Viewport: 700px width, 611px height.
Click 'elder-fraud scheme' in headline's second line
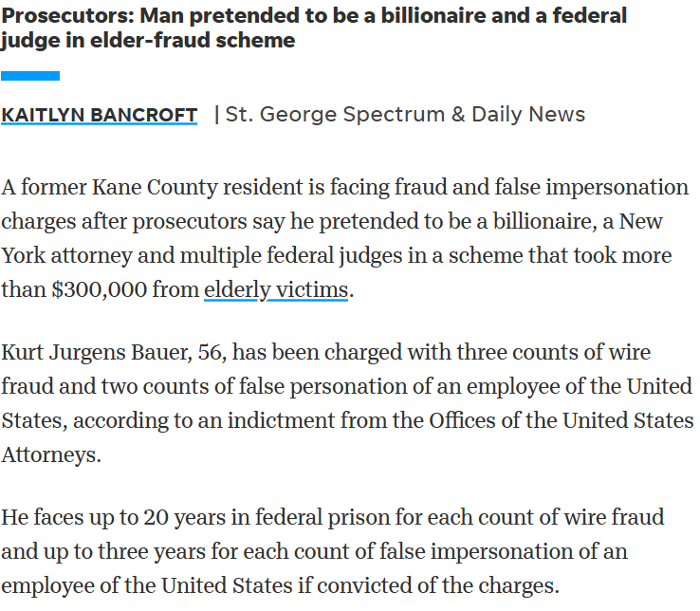point(193,40)
